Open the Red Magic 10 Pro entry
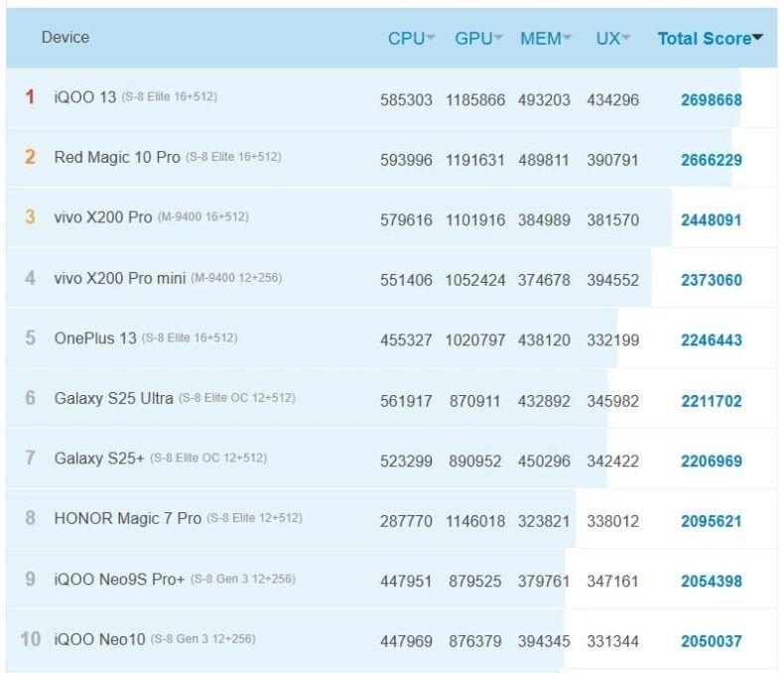The image size is (784, 673). [x=117, y=157]
